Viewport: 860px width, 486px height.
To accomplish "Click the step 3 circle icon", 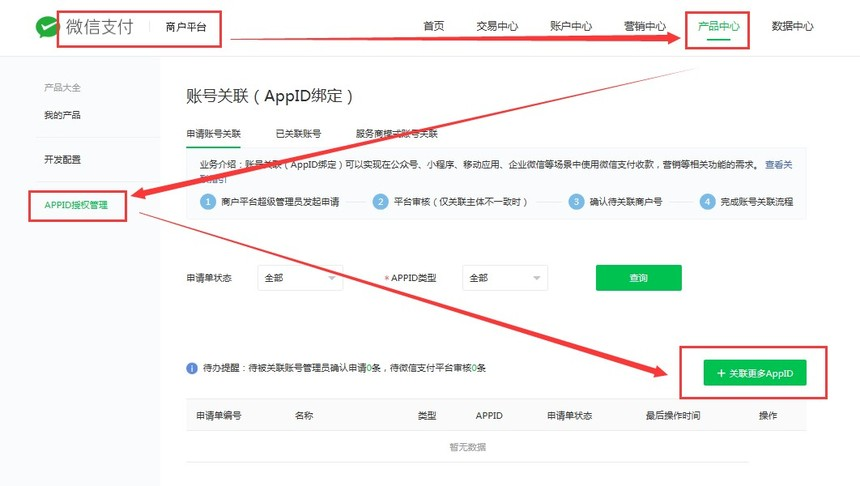I will click(576, 202).
